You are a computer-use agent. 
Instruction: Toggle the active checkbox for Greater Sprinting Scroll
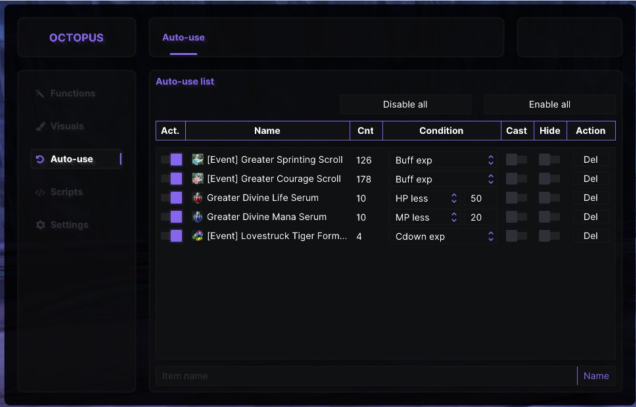pyautogui.click(x=176, y=160)
